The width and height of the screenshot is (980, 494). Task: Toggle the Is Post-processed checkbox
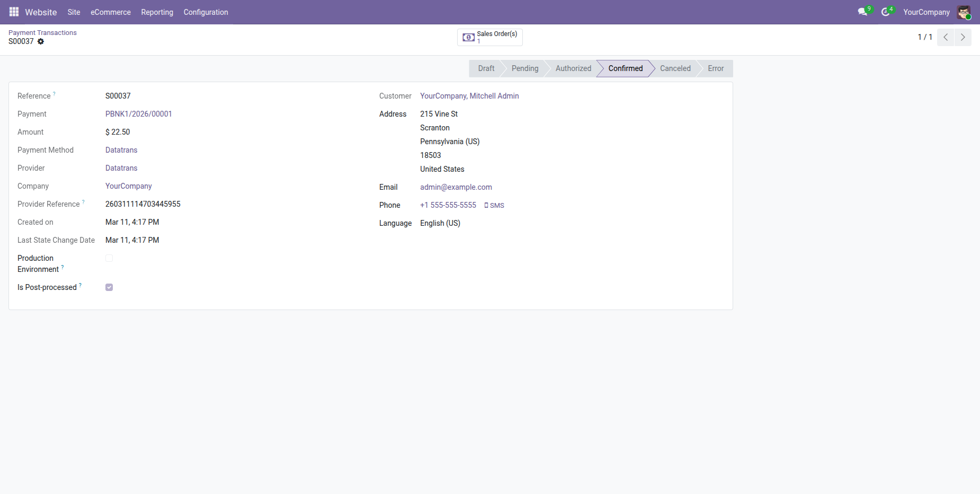pyautogui.click(x=109, y=287)
